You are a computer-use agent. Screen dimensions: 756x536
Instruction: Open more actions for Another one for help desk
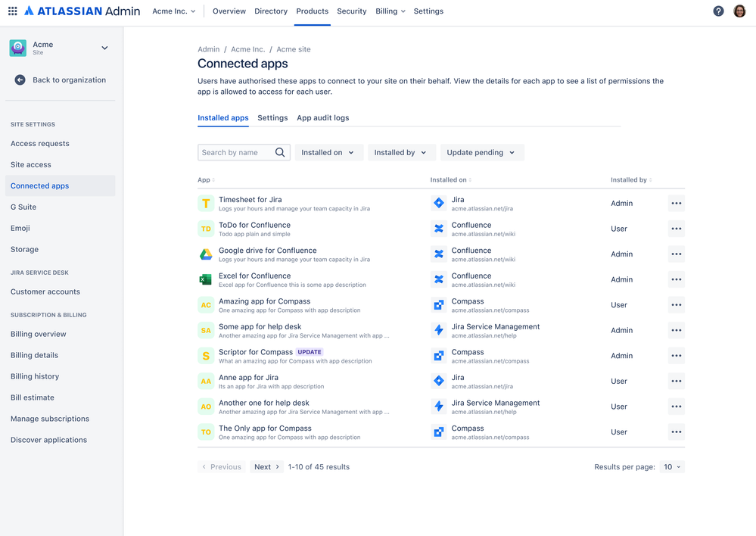[x=677, y=407]
